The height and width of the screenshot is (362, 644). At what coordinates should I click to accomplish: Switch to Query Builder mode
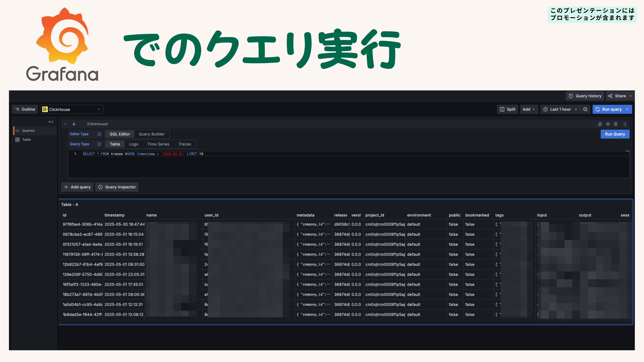click(152, 134)
